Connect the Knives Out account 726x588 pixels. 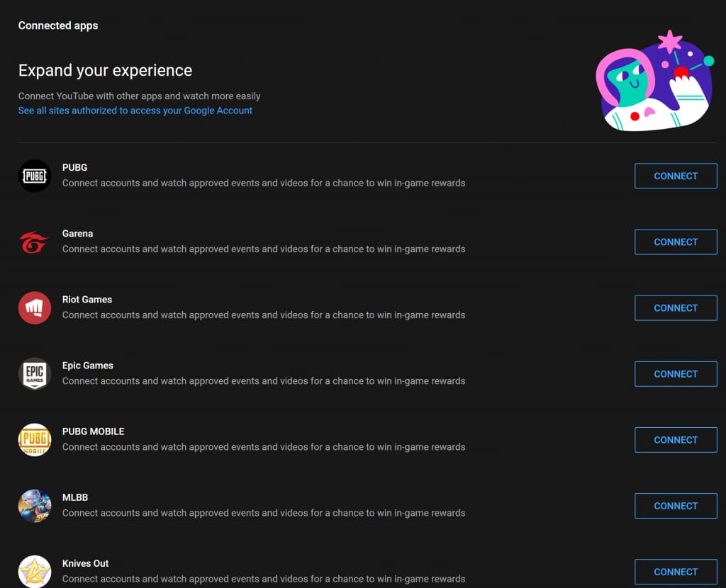(676, 572)
